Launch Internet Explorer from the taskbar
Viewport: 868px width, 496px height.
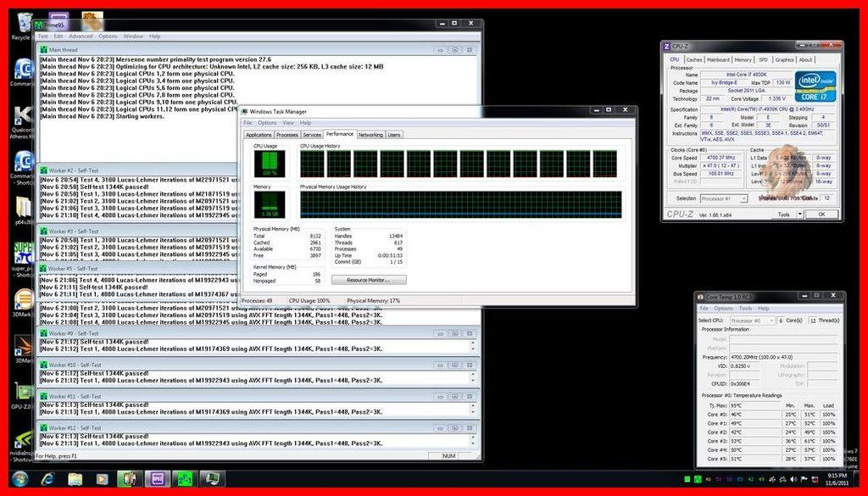tap(47, 478)
